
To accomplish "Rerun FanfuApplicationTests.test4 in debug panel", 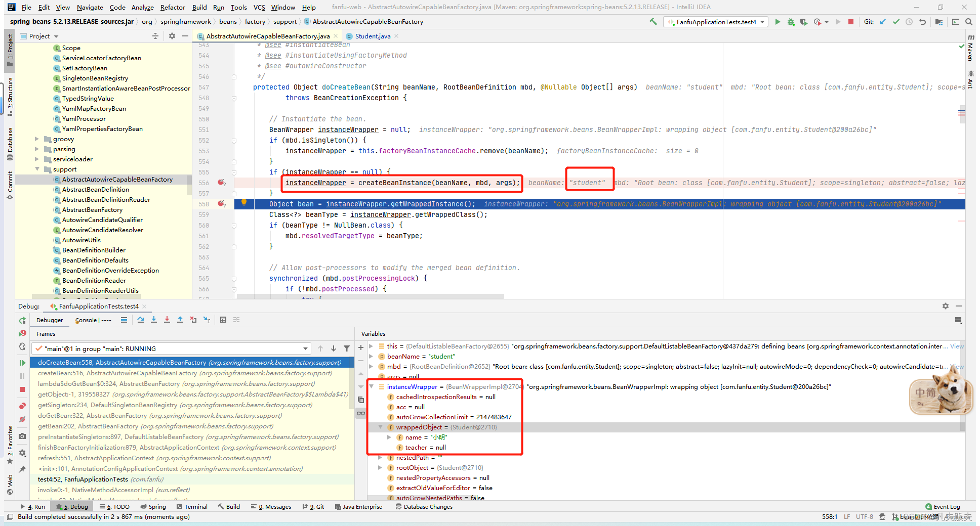I will [22, 321].
